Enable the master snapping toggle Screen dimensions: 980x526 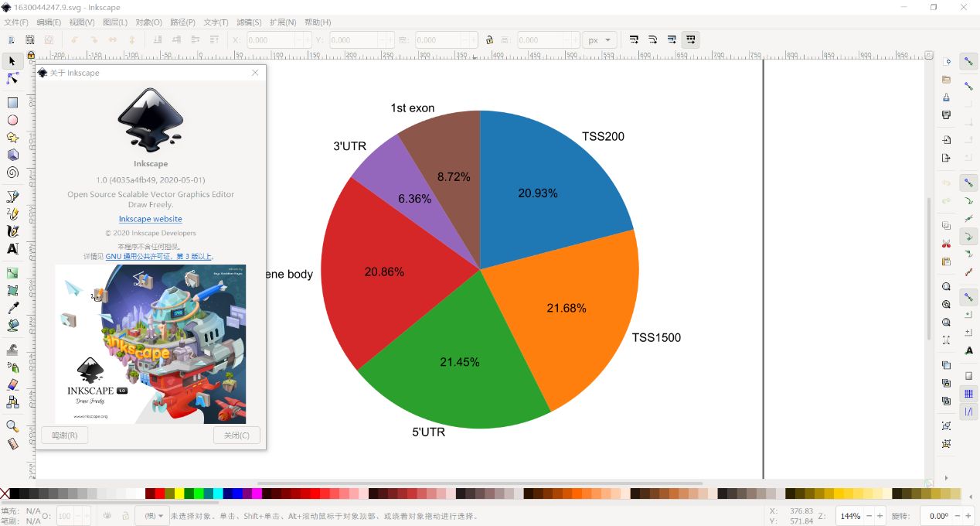(x=968, y=61)
